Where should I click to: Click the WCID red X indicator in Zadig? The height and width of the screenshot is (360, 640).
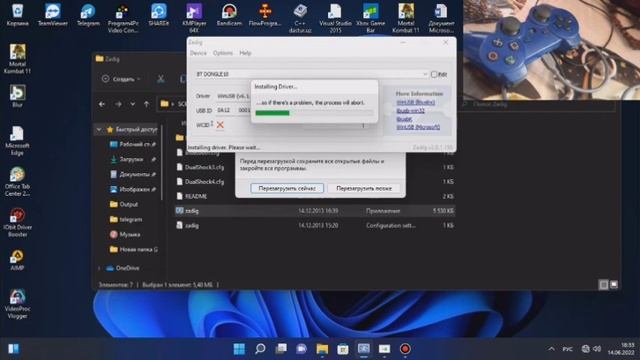[220, 125]
